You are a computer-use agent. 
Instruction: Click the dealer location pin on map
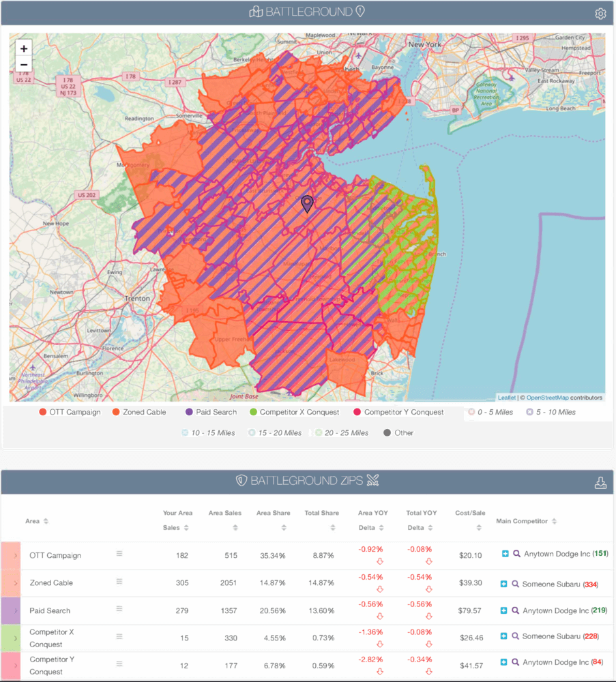click(x=308, y=204)
